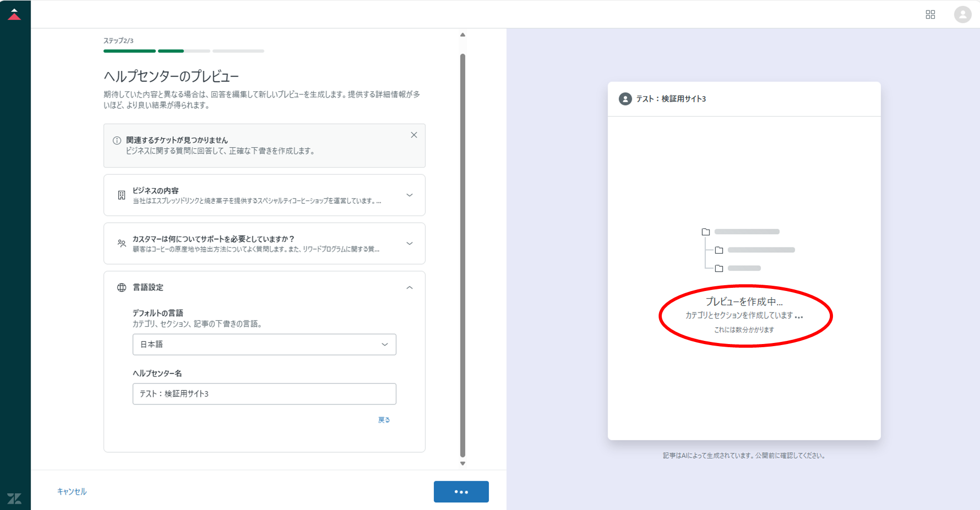Viewport: 980px width, 510px height.
Task: Click the Zendesk logo at bottom-left
Action: pos(15,498)
